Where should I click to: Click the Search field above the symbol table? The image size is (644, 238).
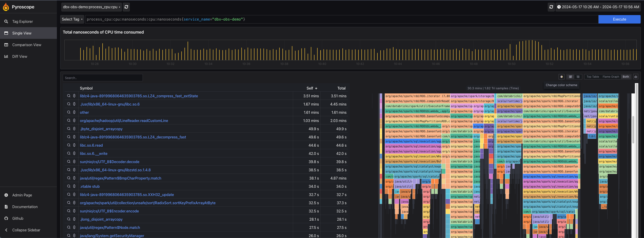[x=103, y=78]
